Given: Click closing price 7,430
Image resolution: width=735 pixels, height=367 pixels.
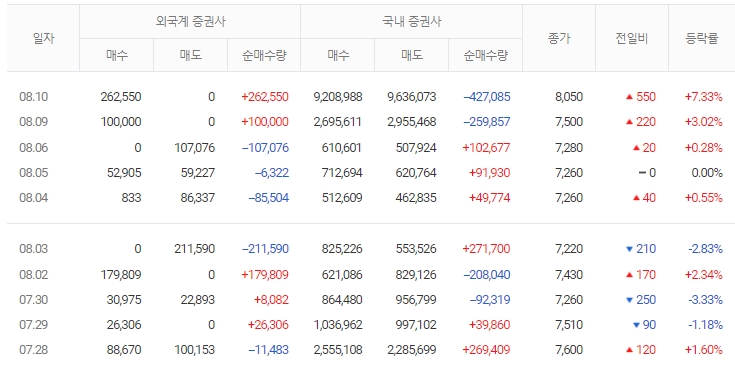Looking at the screenshot, I should [569, 275].
